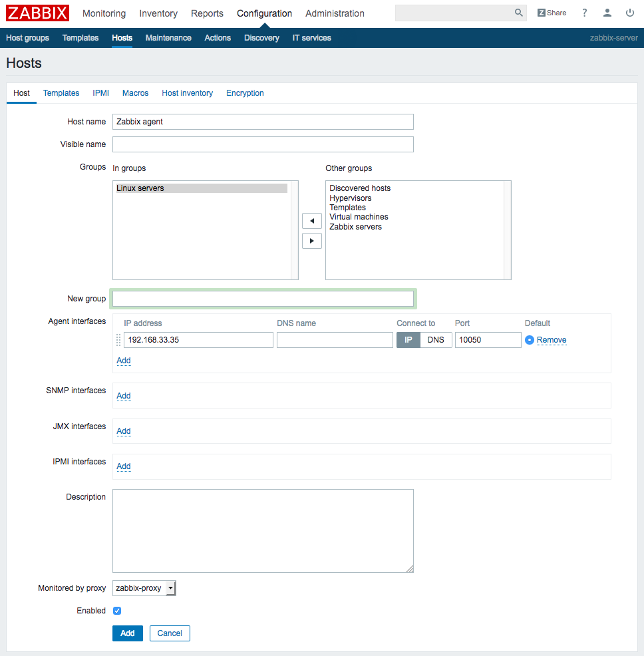Click the Host name field

263,122
